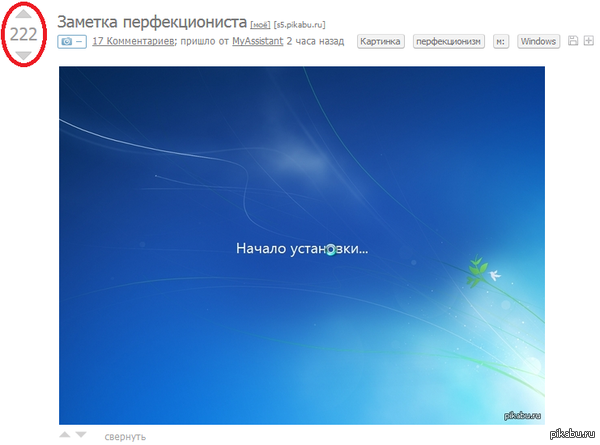
Task: Collapse image via camera minus toggle
Action: click(x=72, y=41)
